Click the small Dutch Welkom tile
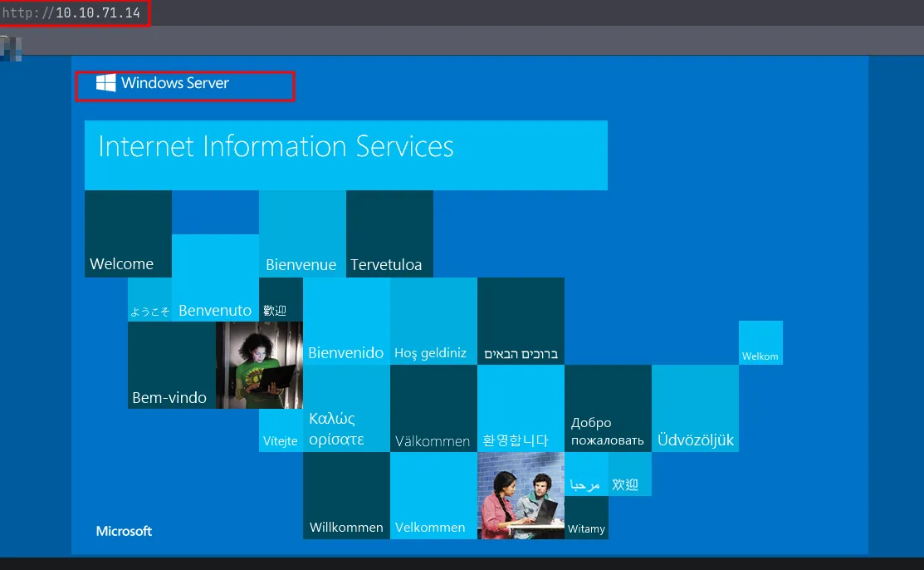Viewport: 924px width, 570px height. click(x=760, y=342)
